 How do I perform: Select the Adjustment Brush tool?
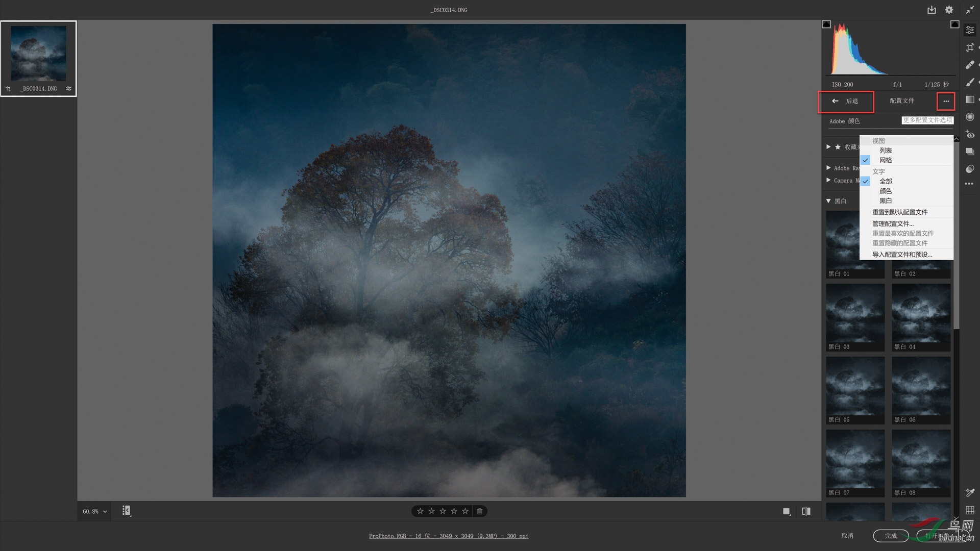(970, 82)
